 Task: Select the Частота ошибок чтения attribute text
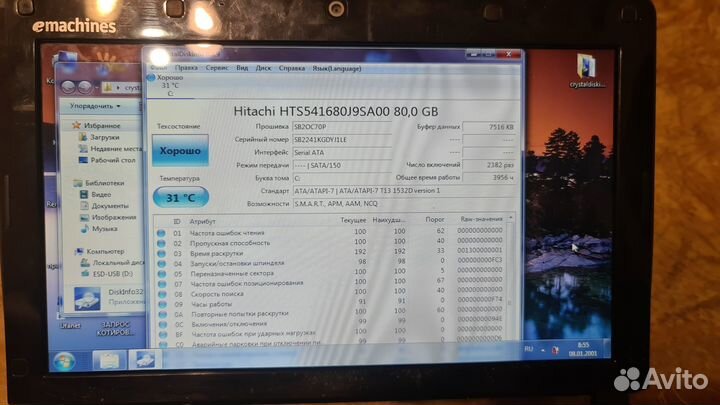(227, 233)
